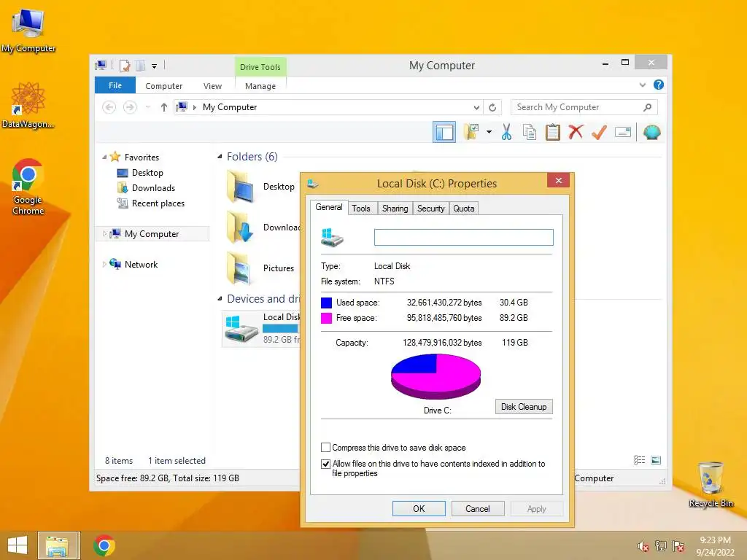This screenshot has height=560, width=747.
Task: Click the Properties icon in title bar
Action: point(125,66)
